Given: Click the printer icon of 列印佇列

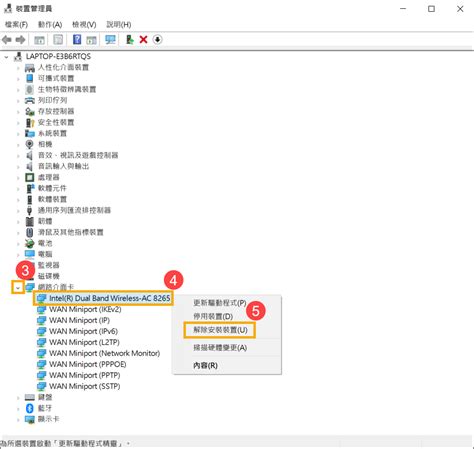Looking at the screenshot, I should pyautogui.click(x=30, y=100).
